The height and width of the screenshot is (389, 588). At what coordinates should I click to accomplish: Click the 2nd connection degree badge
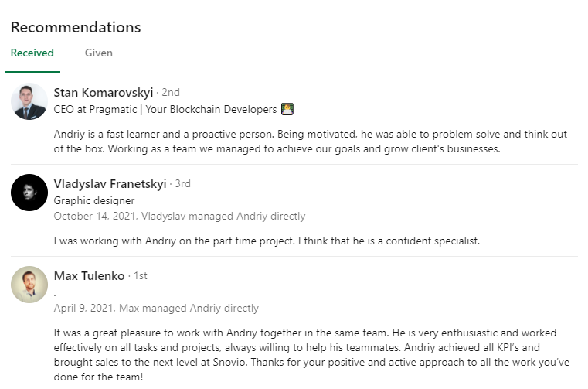(x=171, y=92)
